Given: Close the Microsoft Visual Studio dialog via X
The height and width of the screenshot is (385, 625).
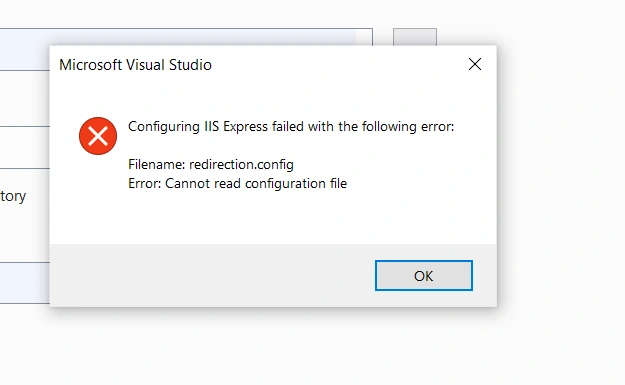Looking at the screenshot, I should coord(475,64).
